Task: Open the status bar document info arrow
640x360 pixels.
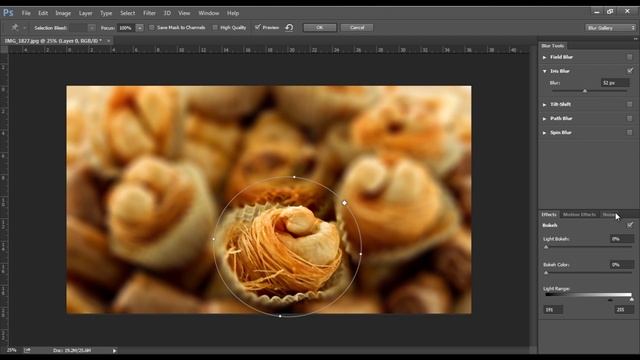Action: [x=114, y=351]
